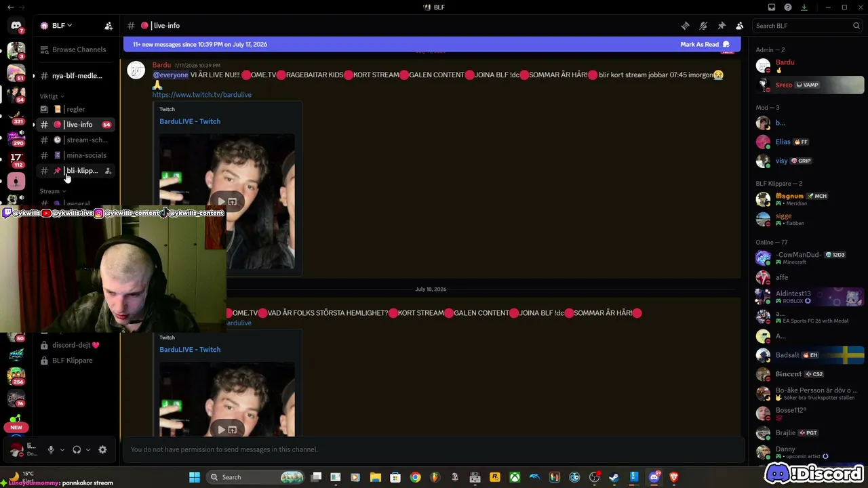The width and height of the screenshot is (868, 488).
Task: Open the Inbox icon in title bar
Action: [772, 7]
